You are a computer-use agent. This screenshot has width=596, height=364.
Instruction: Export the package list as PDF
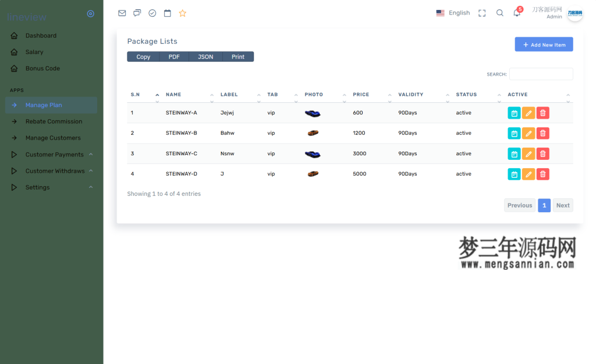(174, 57)
